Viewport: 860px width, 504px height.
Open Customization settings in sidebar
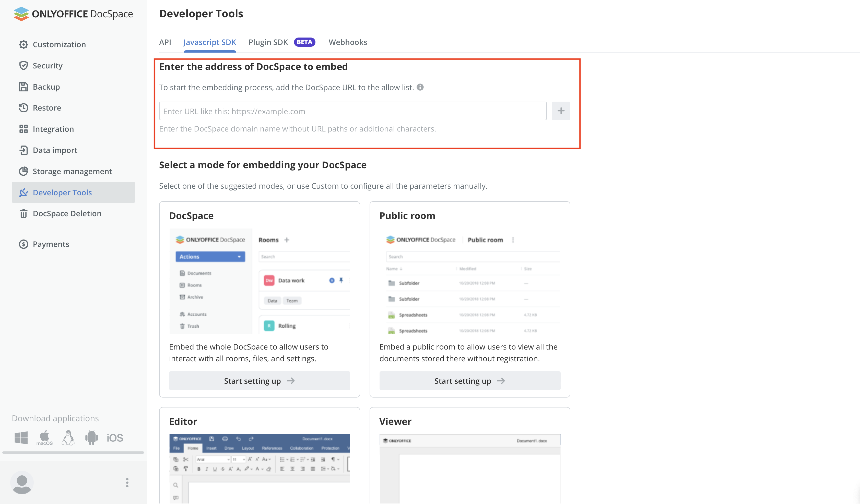click(59, 44)
